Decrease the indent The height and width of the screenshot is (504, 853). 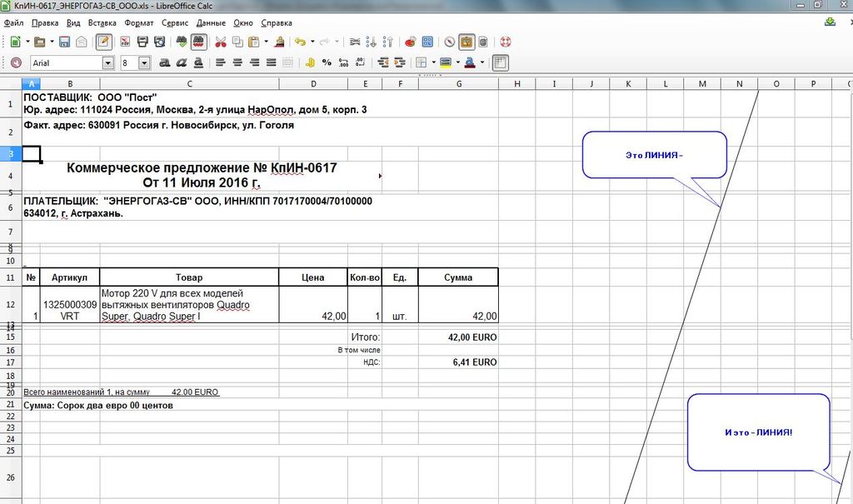(x=383, y=62)
